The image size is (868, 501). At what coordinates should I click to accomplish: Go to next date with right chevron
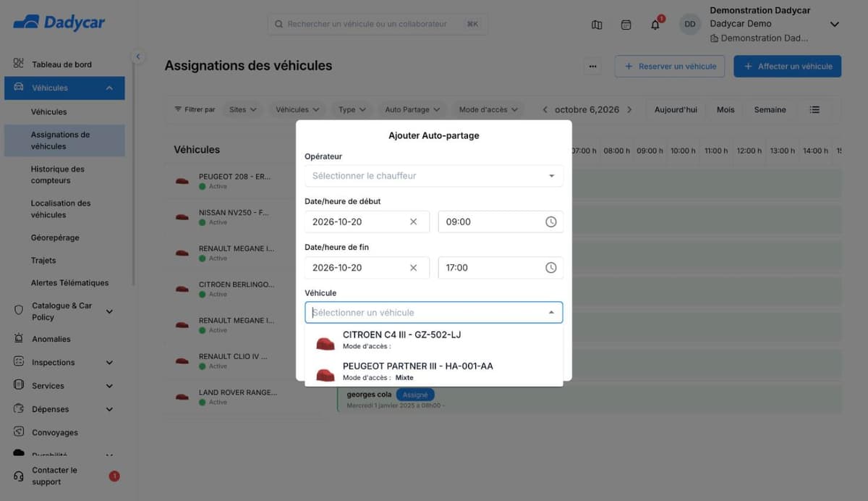coord(629,109)
